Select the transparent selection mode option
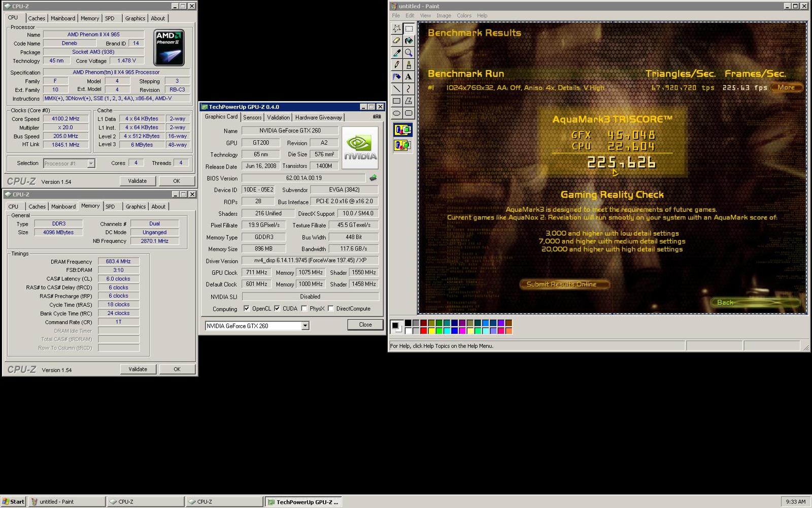 click(x=403, y=145)
